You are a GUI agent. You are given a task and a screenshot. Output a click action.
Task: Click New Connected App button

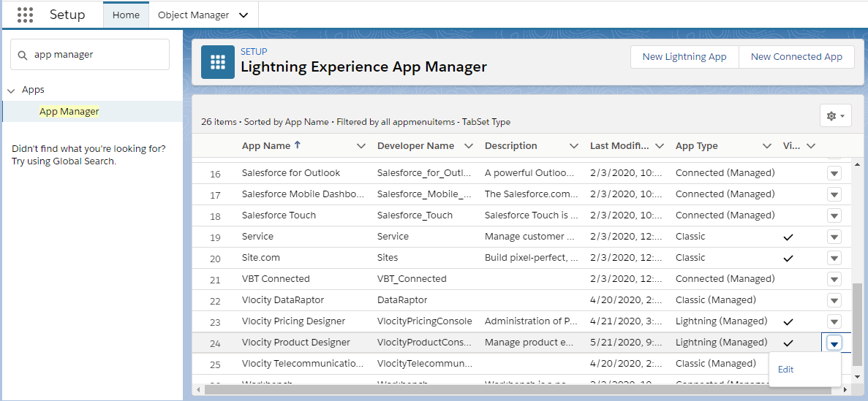(x=796, y=57)
